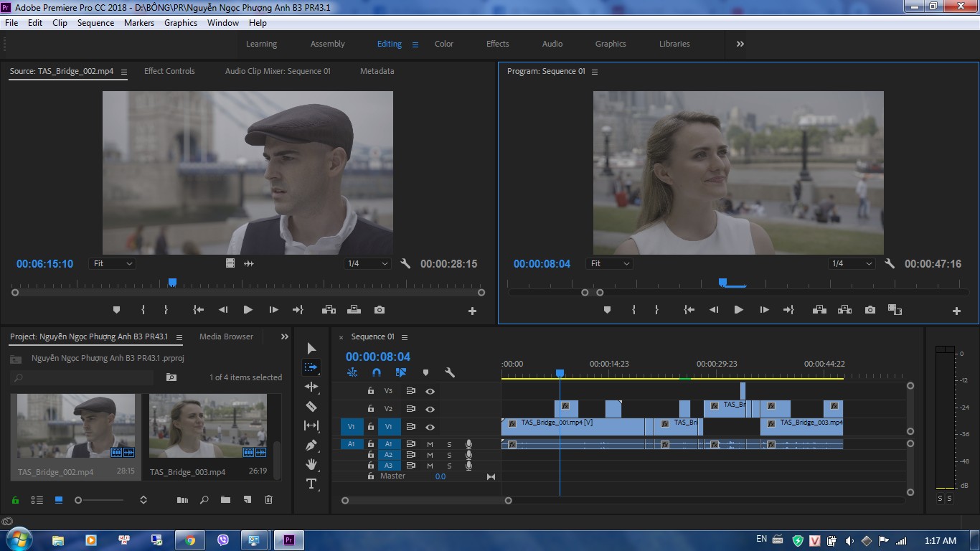Open Source monitor 1/4 resolution dropdown

(367, 263)
